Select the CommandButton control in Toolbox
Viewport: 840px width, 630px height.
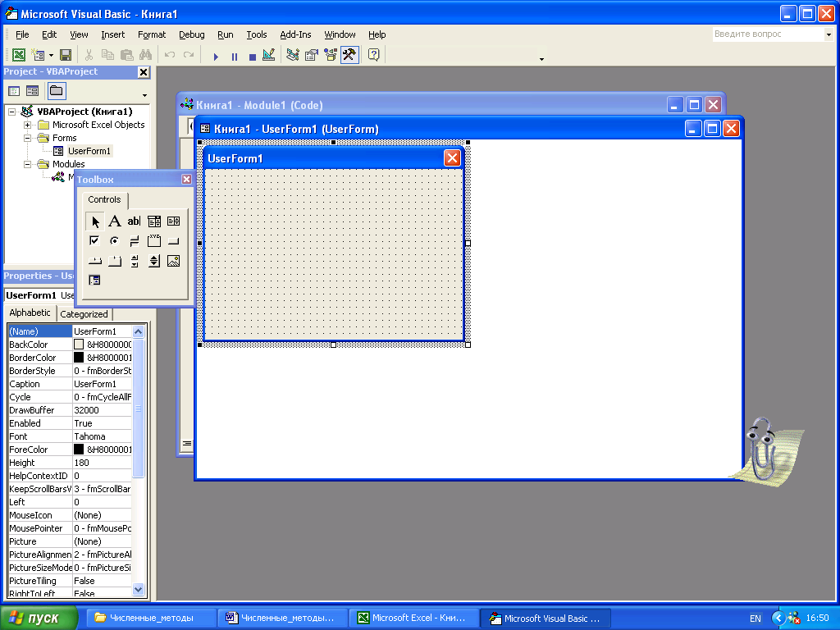coord(174,241)
